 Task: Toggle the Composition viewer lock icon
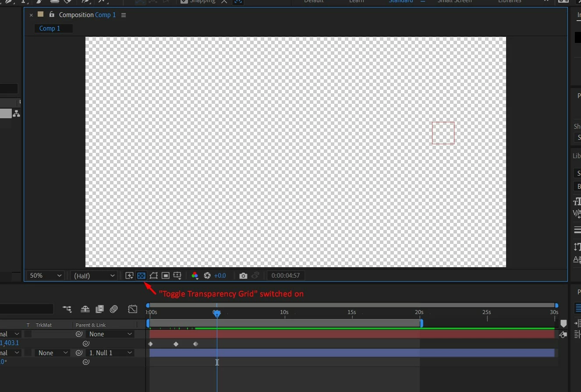pos(52,14)
